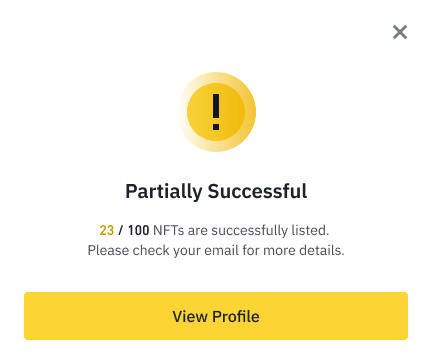Click the gray cross in the corner

coord(400,32)
